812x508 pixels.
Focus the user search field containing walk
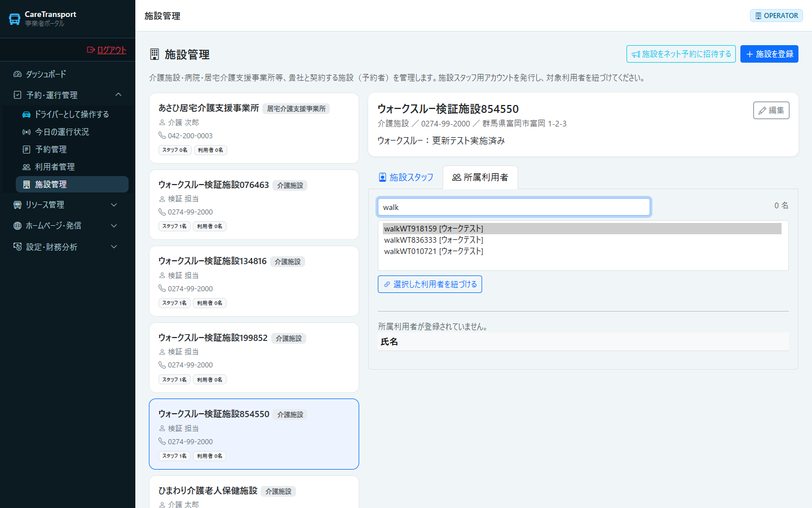(514, 207)
